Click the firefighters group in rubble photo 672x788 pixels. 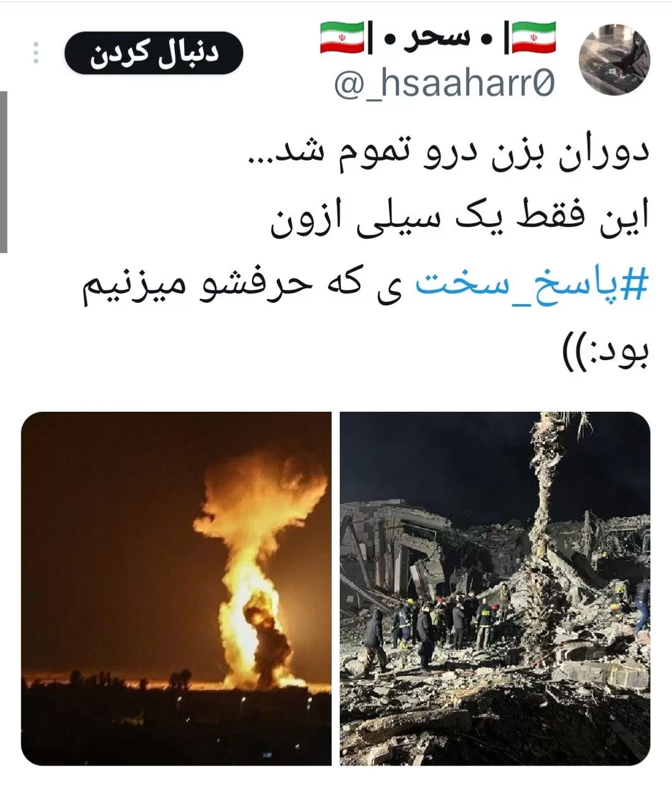(448, 619)
